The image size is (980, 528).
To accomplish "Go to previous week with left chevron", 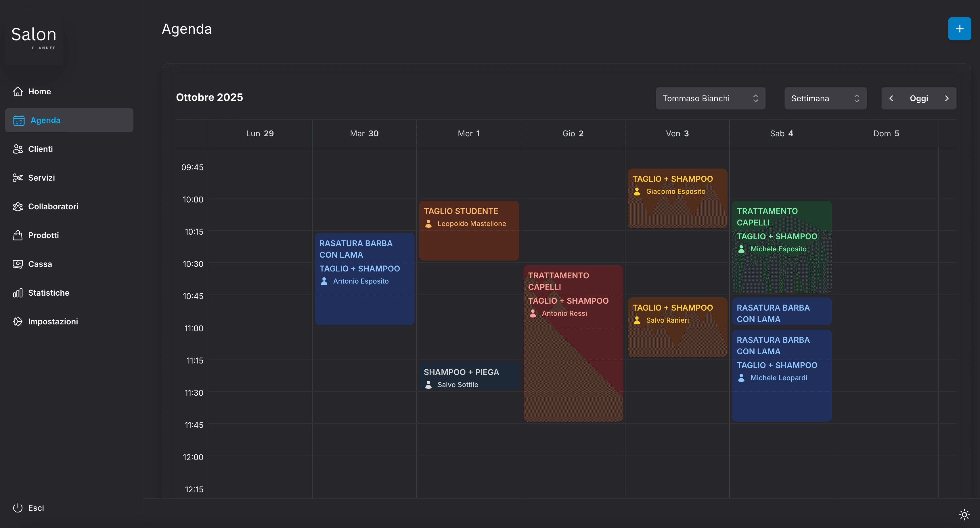I will [x=891, y=99].
